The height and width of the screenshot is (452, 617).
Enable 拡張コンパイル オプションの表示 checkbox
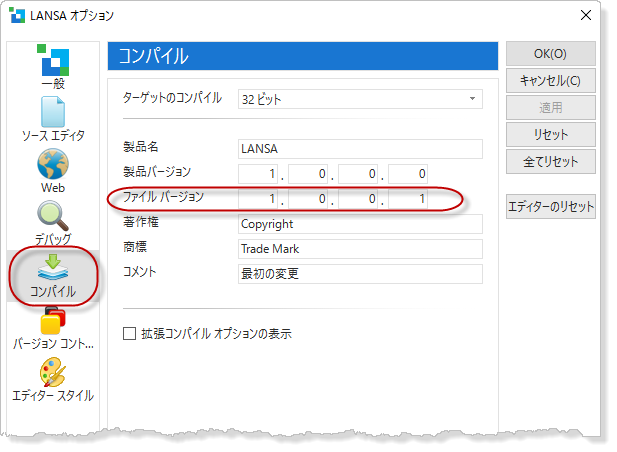point(129,334)
